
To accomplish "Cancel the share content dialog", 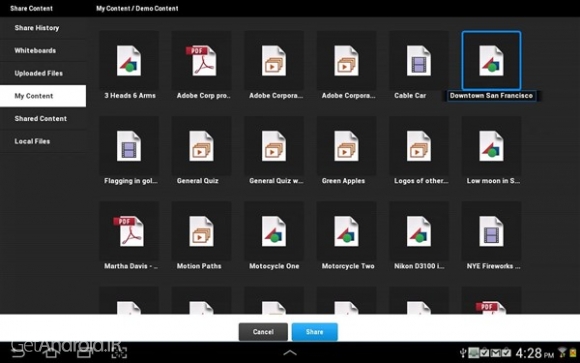I will tap(263, 332).
